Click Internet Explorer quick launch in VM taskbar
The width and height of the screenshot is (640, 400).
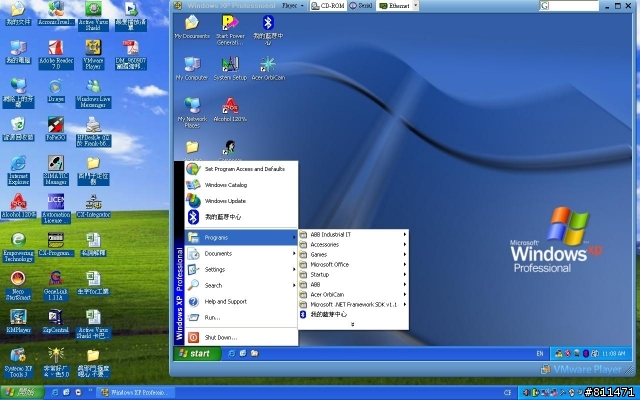click(231, 353)
